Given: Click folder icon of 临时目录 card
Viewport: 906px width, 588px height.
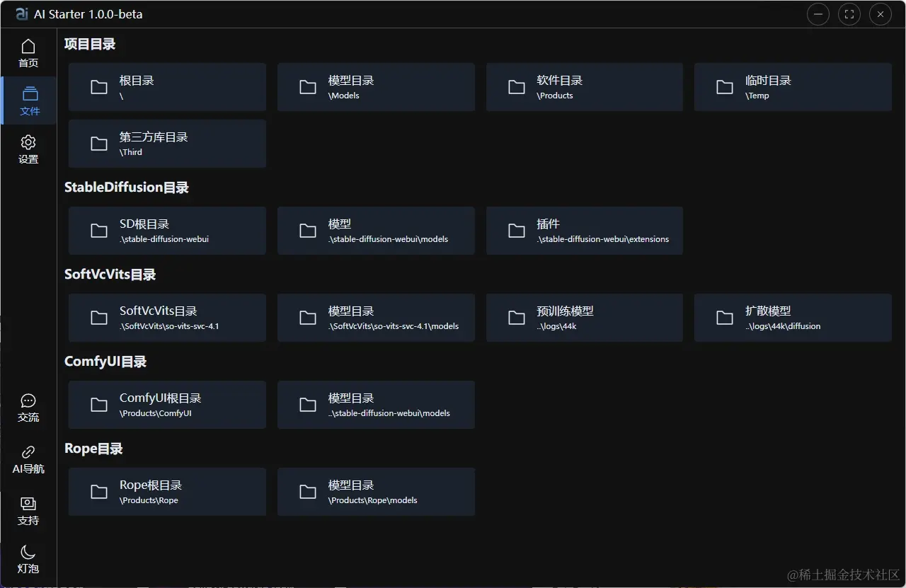Looking at the screenshot, I should pyautogui.click(x=725, y=87).
